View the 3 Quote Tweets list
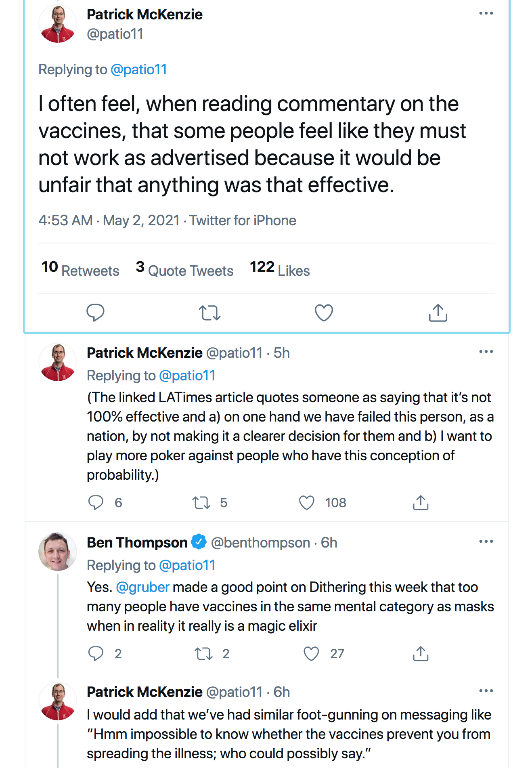This screenshot has height=768, width=532. coord(184,269)
